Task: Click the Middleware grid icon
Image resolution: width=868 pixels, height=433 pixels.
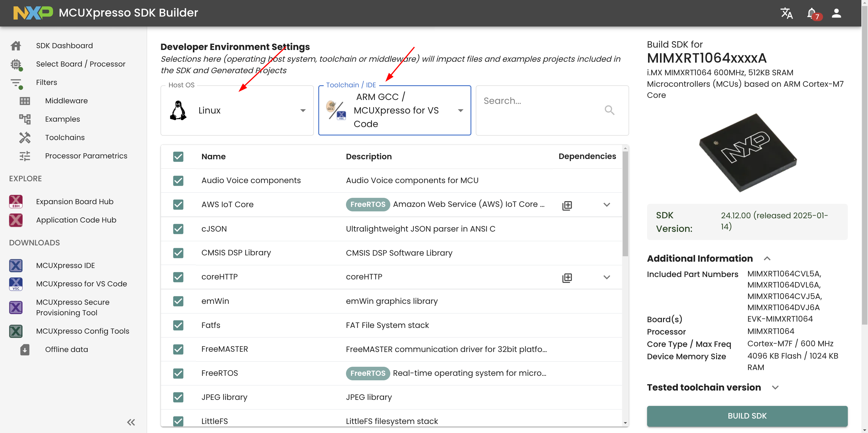Action: (25, 101)
